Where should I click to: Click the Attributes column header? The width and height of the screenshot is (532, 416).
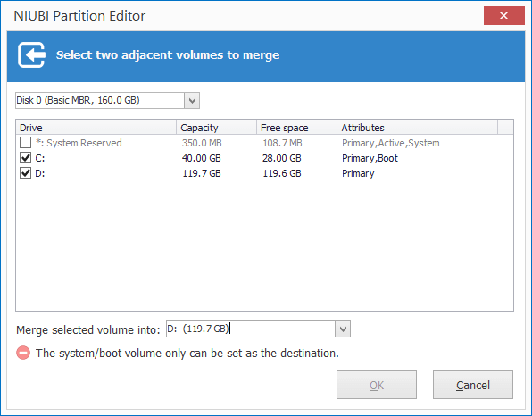(418, 128)
